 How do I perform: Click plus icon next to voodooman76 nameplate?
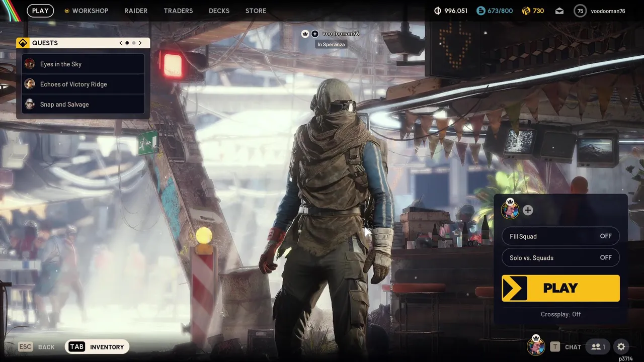(x=315, y=34)
